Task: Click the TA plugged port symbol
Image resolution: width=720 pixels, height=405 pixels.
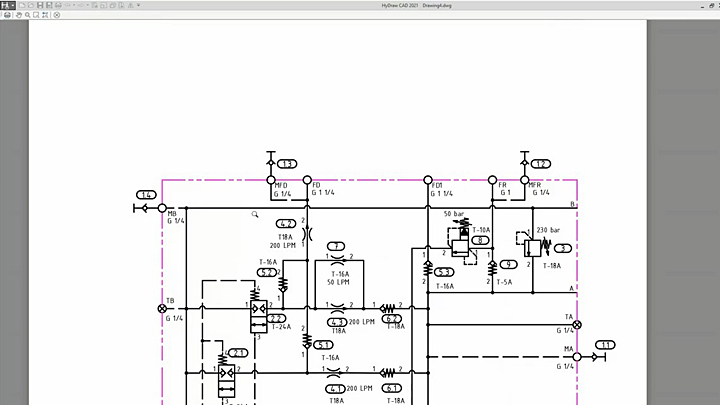Action: 577,325
